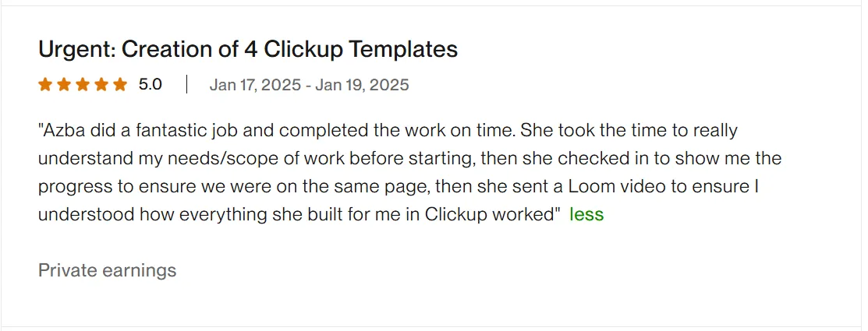Click the start date Jan 17, 2025
The height and width of the screenshot is (331, 868).
(x=255, y=85)
